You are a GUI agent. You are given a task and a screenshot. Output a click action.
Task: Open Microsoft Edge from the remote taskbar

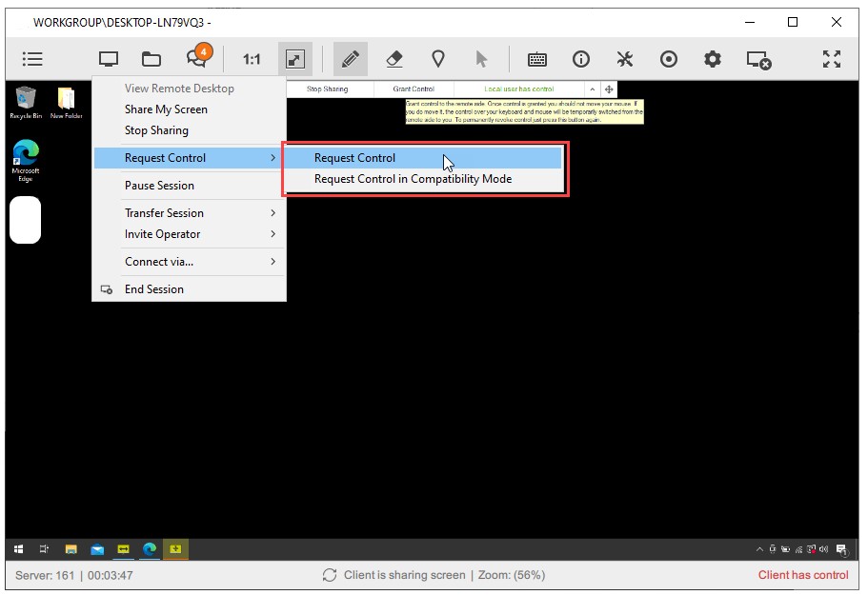point(149,549)
